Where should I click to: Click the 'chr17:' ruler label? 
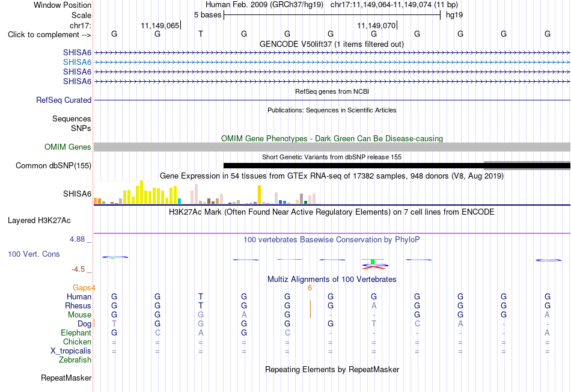pos(80,25)
